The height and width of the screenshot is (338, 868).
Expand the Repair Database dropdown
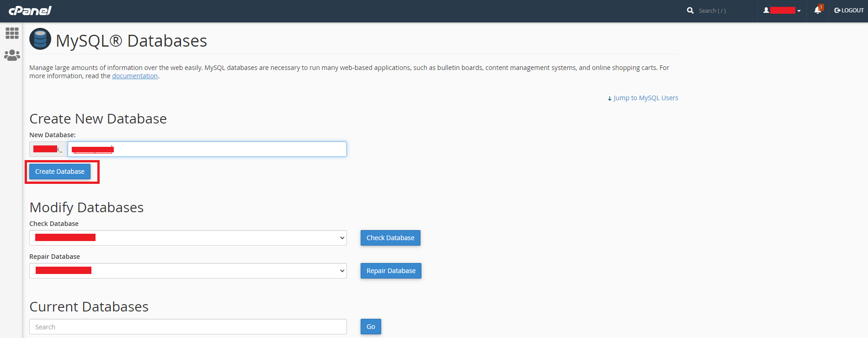point(188,271)
